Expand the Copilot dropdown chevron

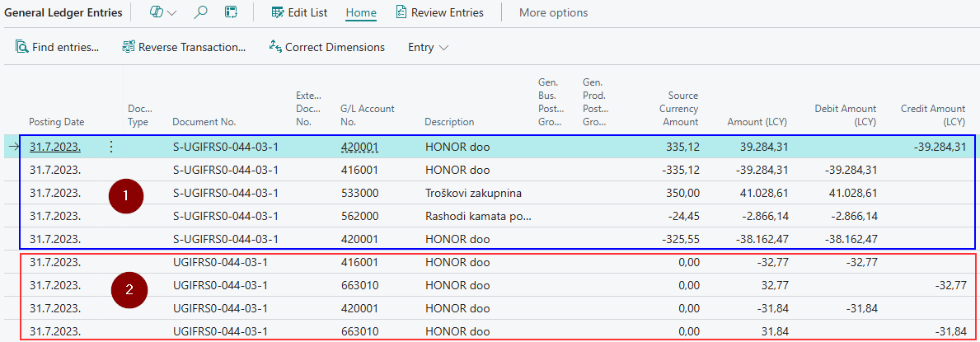click(x=172, y=12)
